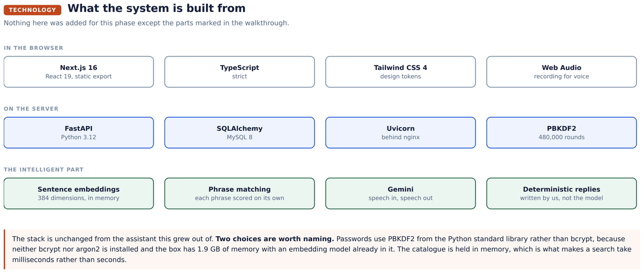Image resolution: width=644 pixels, height=273 pixels.
Task: Open the Web Audio card
Action: point(562,72)
